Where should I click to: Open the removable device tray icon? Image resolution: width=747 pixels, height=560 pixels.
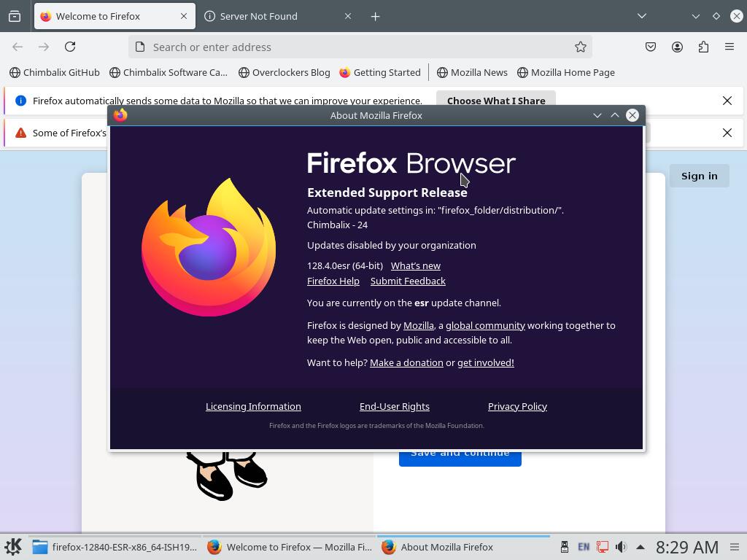click(x=565, y=547)
